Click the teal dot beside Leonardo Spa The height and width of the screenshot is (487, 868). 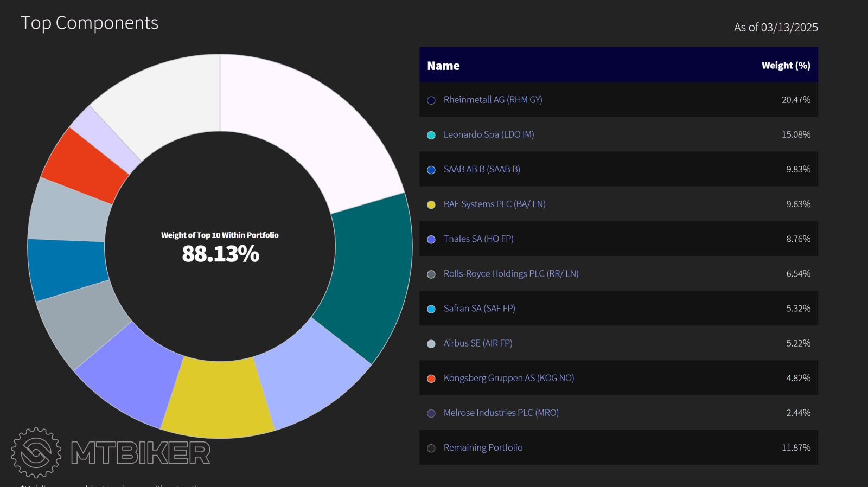tap(431, 135)
